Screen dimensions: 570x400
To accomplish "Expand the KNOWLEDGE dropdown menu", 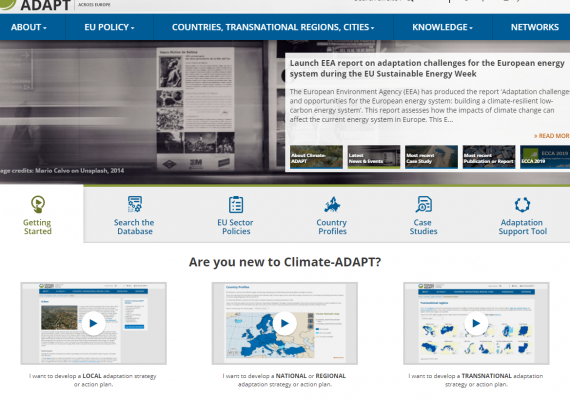I will [x=442, y=27].
